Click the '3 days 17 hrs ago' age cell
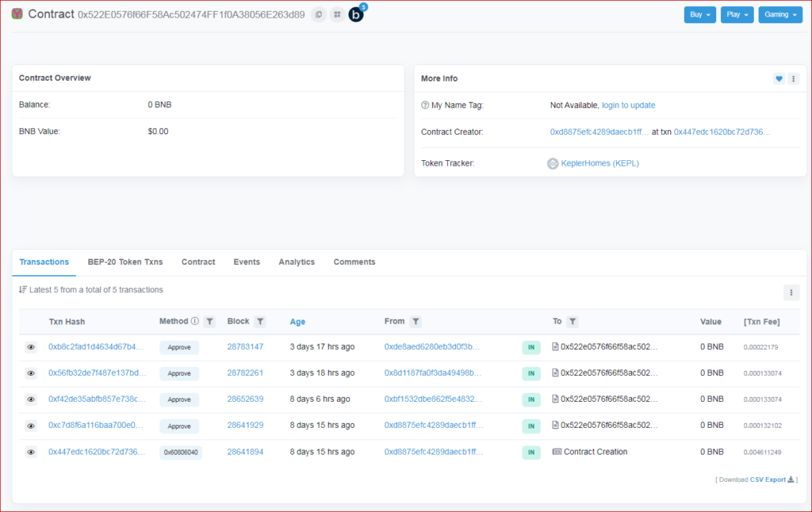Image resolution: width=812 pixels, height=512 pixels. (x=322, y=347)
